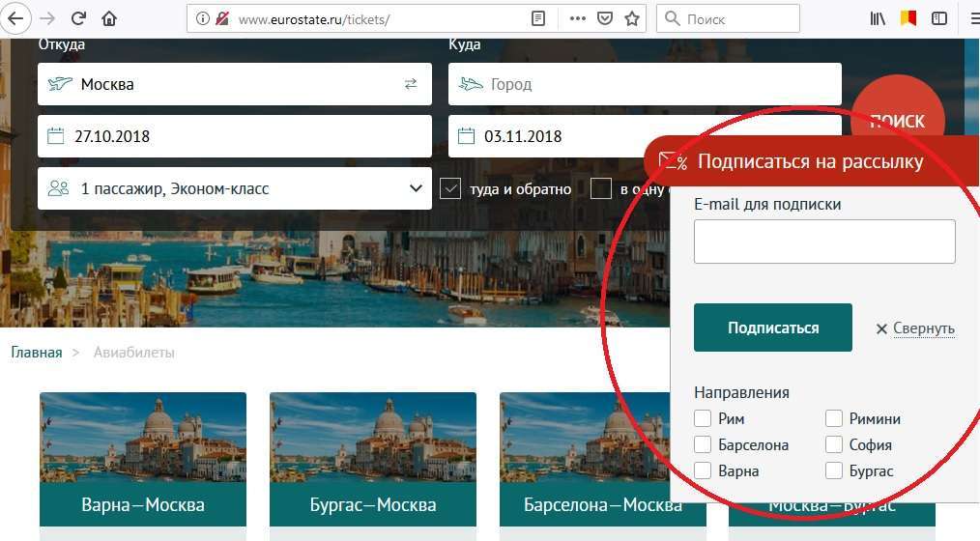Click the subscription e-mail input field
980x541 pixels.
[x=823, y=242]
